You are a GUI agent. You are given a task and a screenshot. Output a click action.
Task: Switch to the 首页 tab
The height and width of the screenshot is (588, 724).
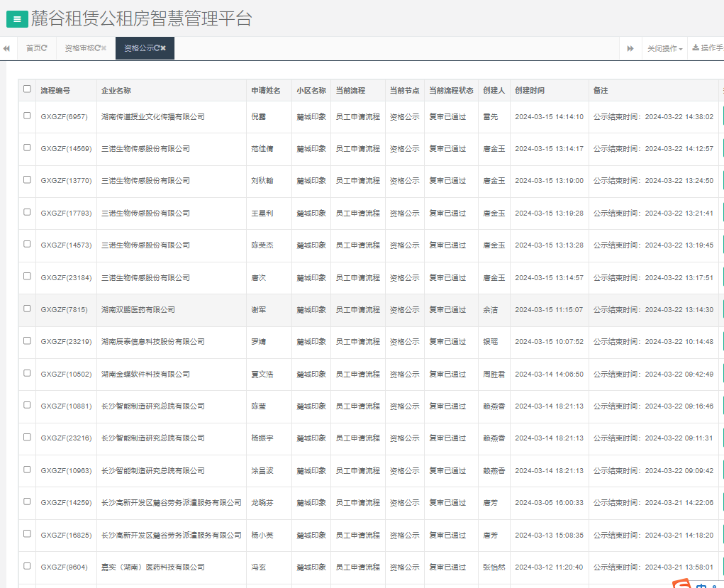(x=33, y=48)
